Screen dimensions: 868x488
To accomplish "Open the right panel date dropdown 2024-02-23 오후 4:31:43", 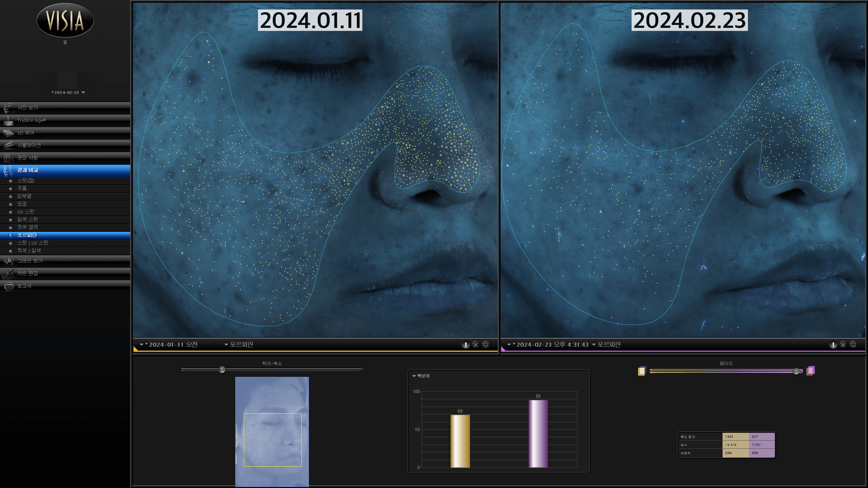I will 548,345.
